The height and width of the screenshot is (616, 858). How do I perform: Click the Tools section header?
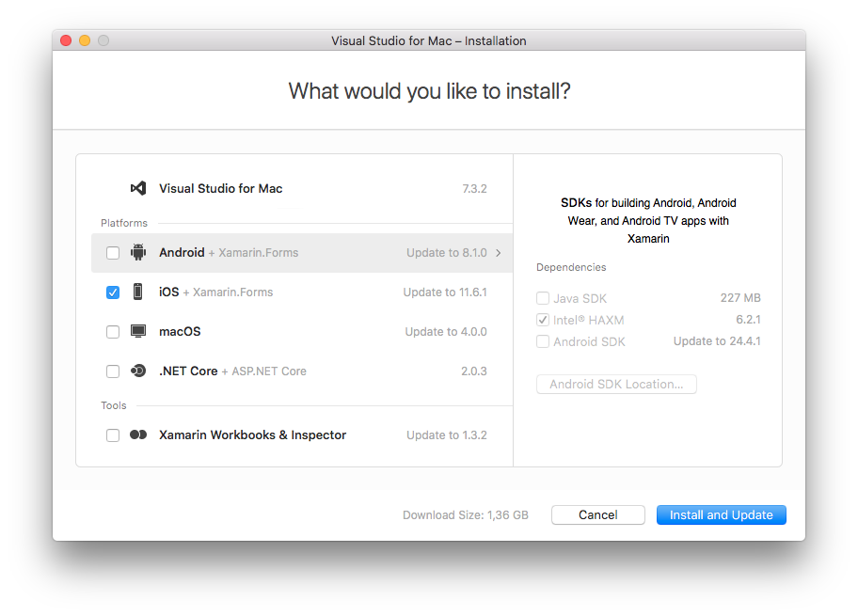pyautogui.click(x=113, y=405)
